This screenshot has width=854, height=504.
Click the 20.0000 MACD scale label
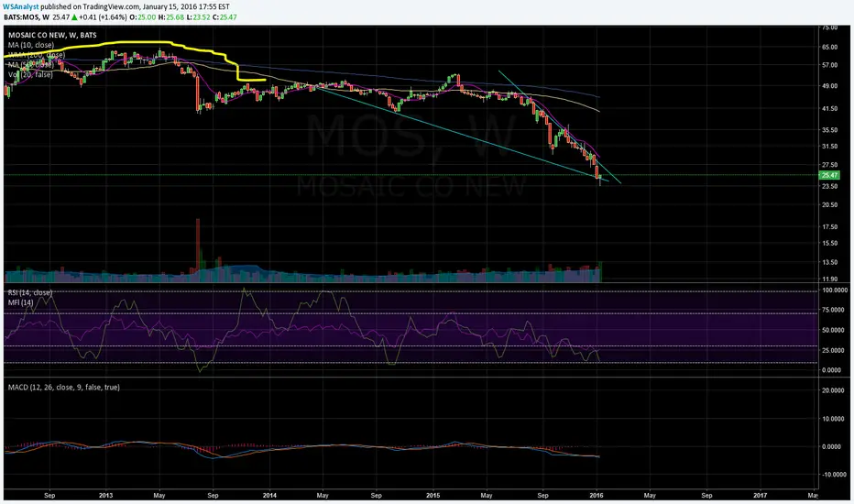[x=835, y=390]
